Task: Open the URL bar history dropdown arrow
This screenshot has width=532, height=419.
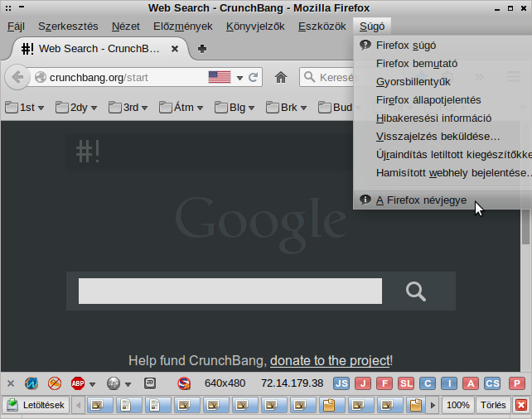Action: [x=239, y=78]
